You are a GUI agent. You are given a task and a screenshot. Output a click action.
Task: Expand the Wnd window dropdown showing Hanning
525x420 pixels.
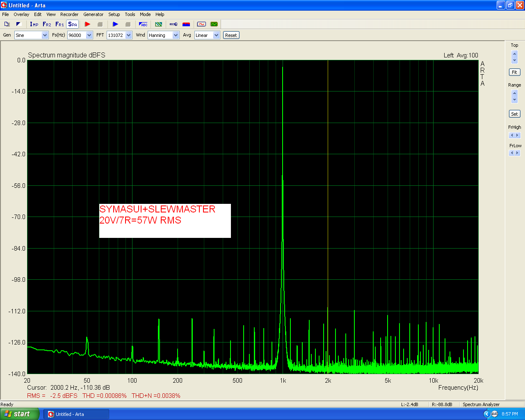164,35
